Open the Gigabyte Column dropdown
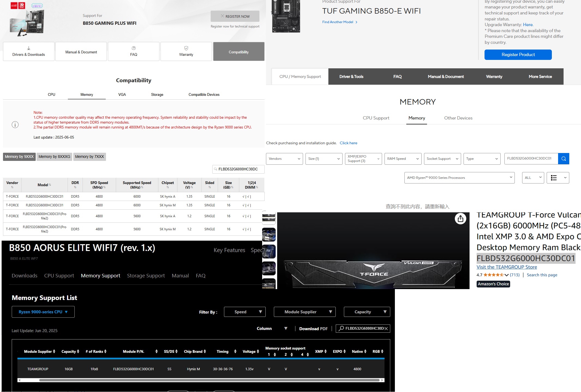This screenshot has width=581, height=392. pos(272,329)
